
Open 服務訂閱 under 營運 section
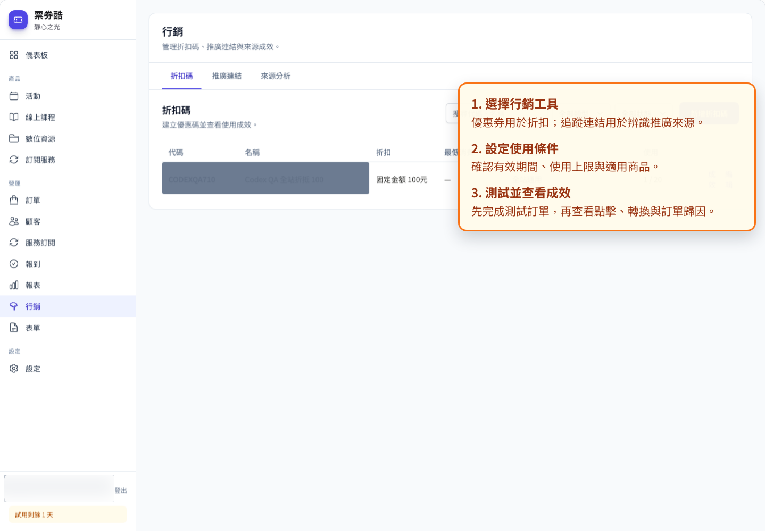[68, 243]
